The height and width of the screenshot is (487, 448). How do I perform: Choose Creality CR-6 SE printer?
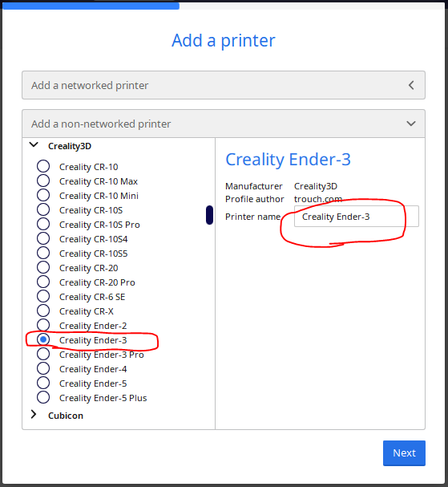point(43,297)
